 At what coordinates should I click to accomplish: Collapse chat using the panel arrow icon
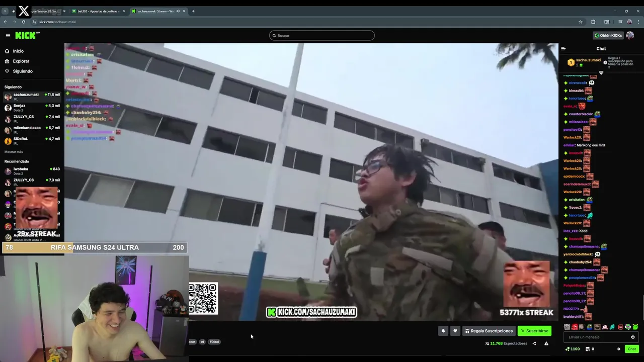(563, 49)
